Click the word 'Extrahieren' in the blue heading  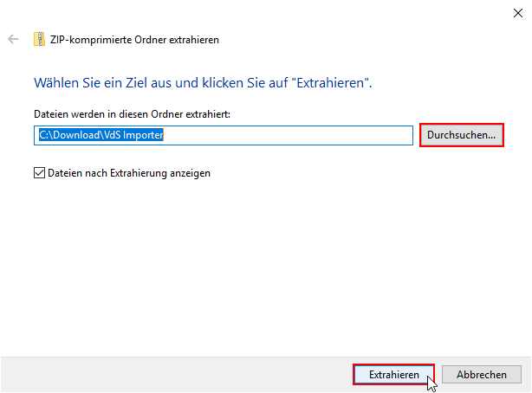332,83
